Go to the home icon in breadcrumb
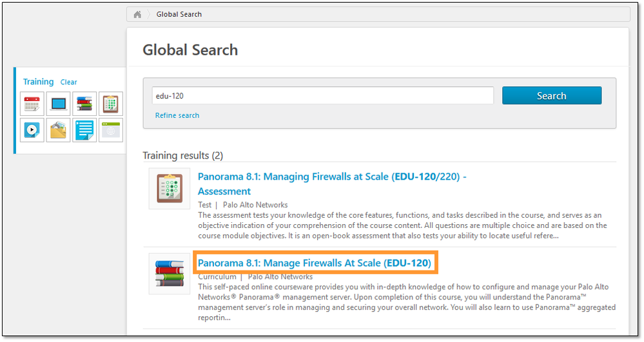 tap(137, 14)
